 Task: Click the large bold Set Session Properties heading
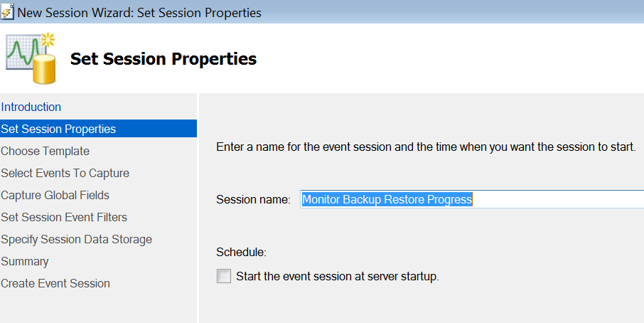[163, 59]
